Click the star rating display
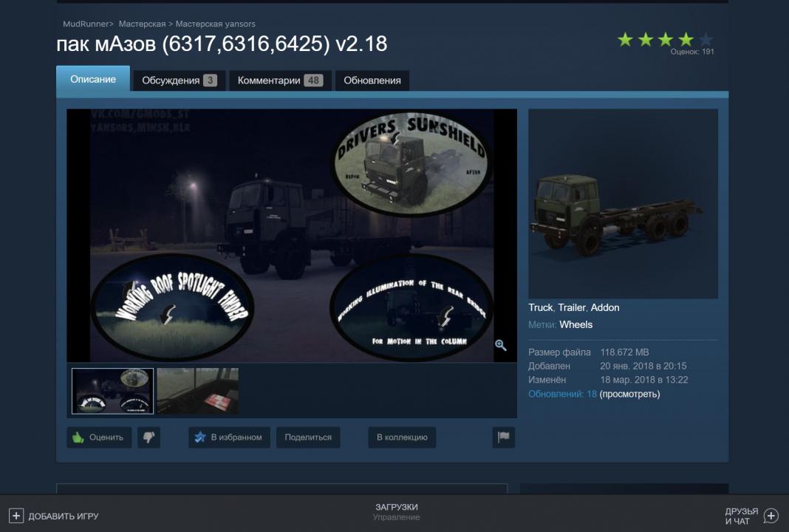 (x=665, y=40)
